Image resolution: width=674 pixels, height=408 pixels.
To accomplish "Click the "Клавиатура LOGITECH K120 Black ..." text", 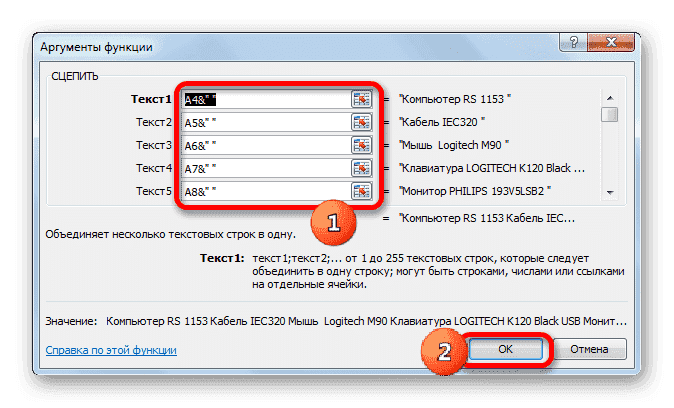I will [492, 168].
